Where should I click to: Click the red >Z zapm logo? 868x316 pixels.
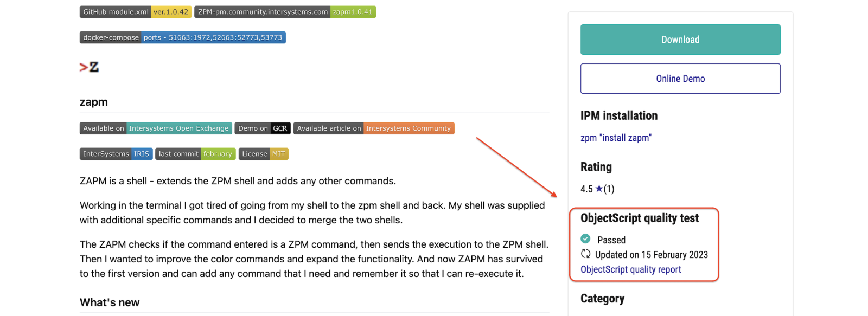click(89, 67)
